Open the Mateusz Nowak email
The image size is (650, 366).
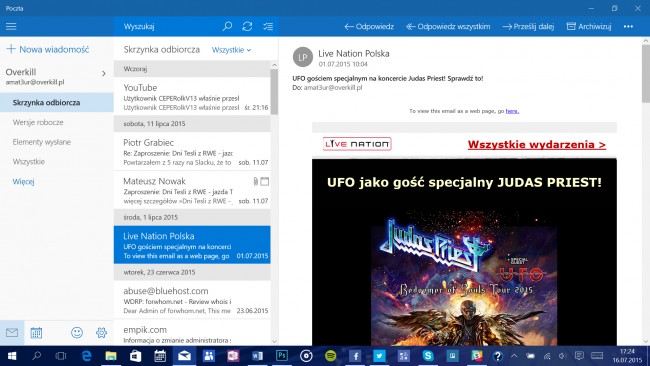(x=192, y=190)
